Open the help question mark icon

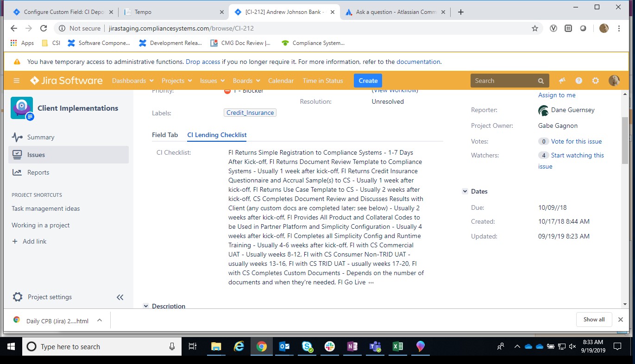coord(579,81)
